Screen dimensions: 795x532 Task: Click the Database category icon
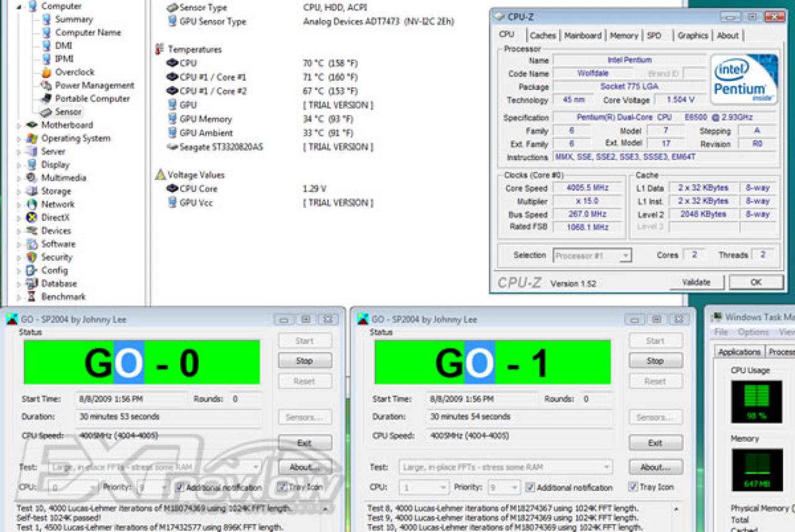point(32,284)
